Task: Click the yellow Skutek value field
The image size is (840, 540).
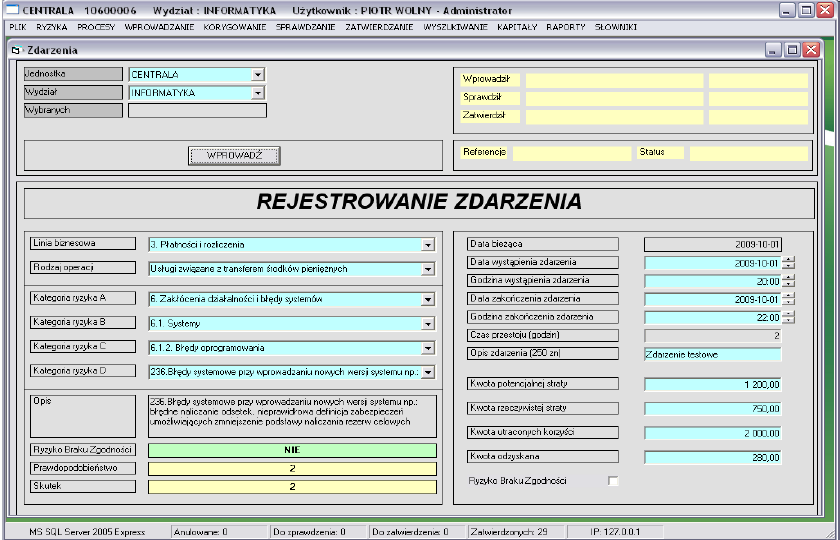Action: pyautogui.click(x=292, y=487)
